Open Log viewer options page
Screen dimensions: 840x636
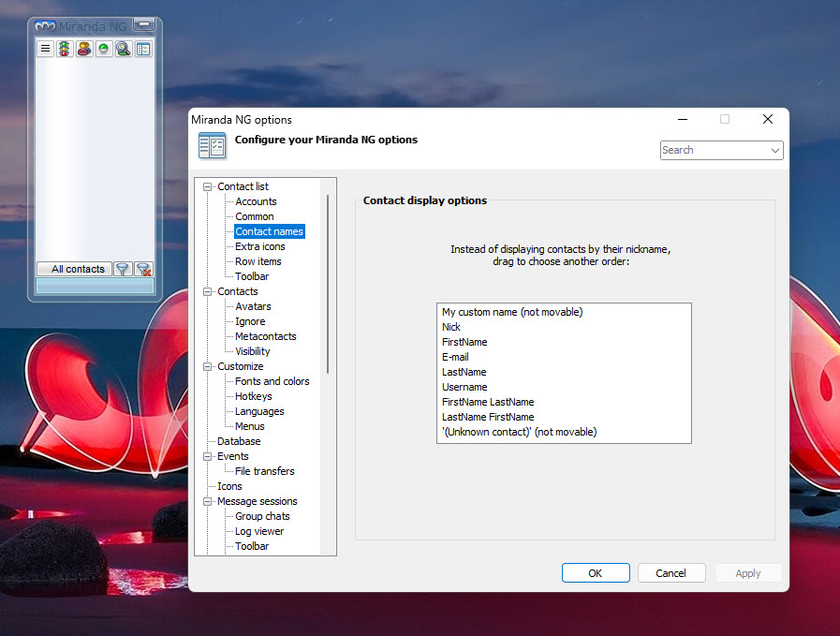tap(259, 531)
